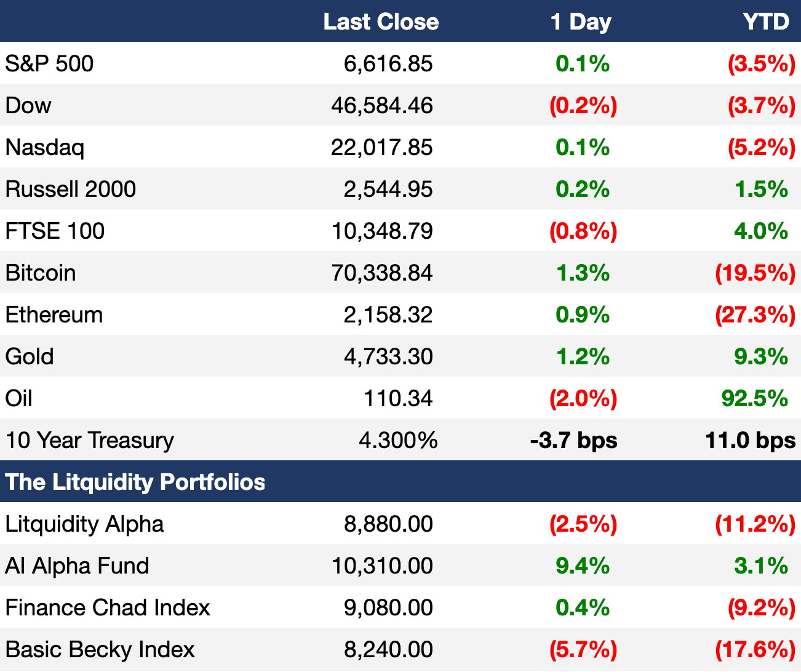This screenshot has height=672, width=801.
Task: Click the 1 Day column header
Action: pos(581,22)
